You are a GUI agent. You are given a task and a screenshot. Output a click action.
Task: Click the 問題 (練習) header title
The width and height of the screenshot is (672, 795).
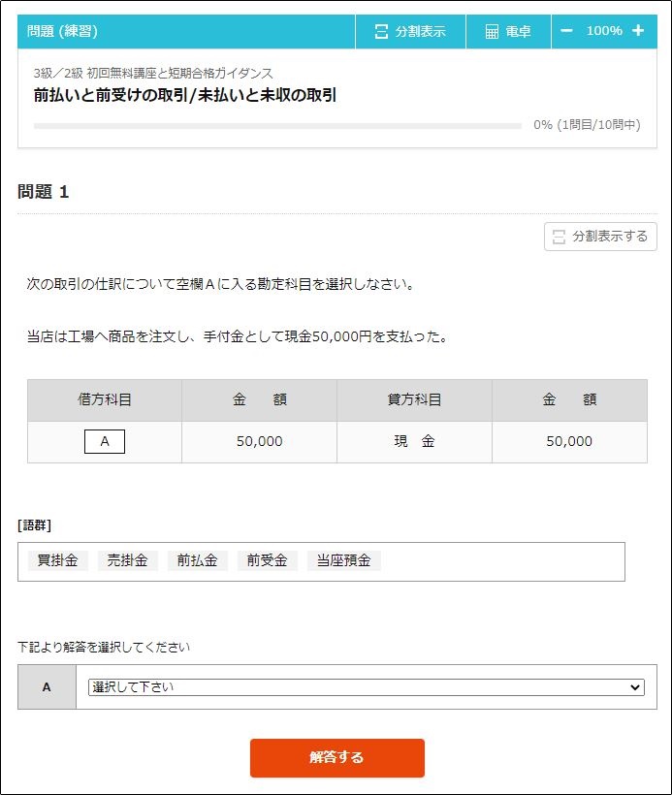[x=62, y=31]
